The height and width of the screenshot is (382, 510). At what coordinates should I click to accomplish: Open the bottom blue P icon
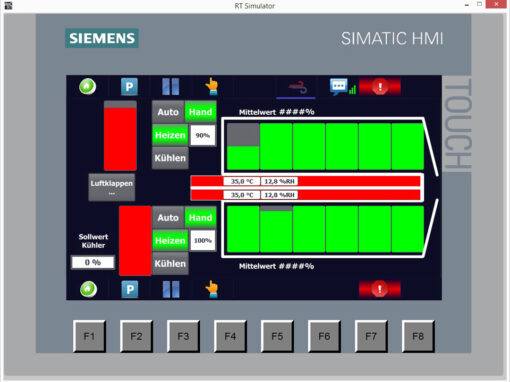(130, 289)
